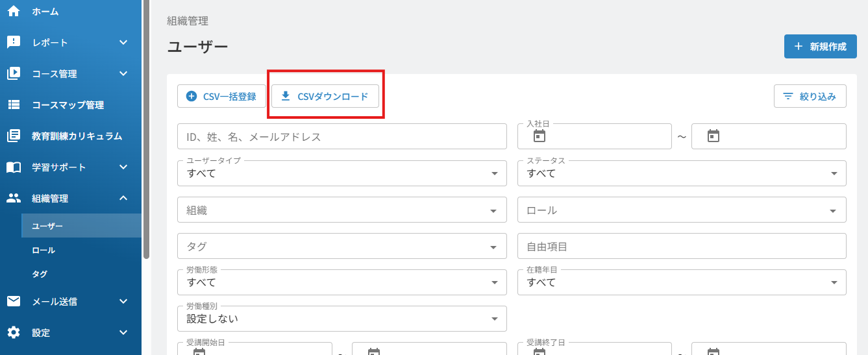Open コースマップ管理 menu item
868x355 pixels.
[x=71, y=104]
